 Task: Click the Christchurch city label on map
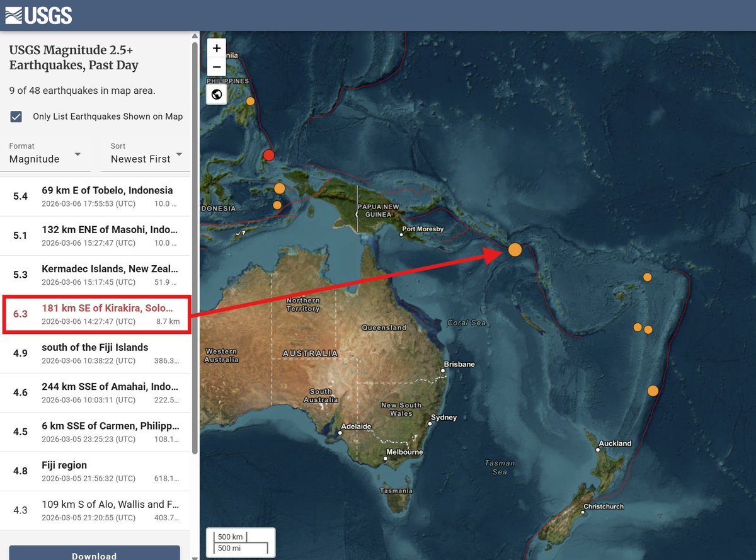604,506
